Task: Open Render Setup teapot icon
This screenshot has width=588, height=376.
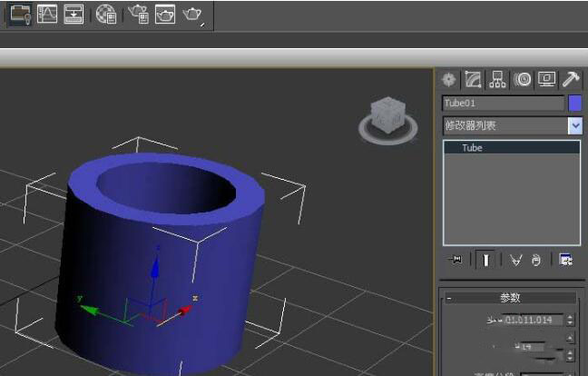Action: [138, 14]
